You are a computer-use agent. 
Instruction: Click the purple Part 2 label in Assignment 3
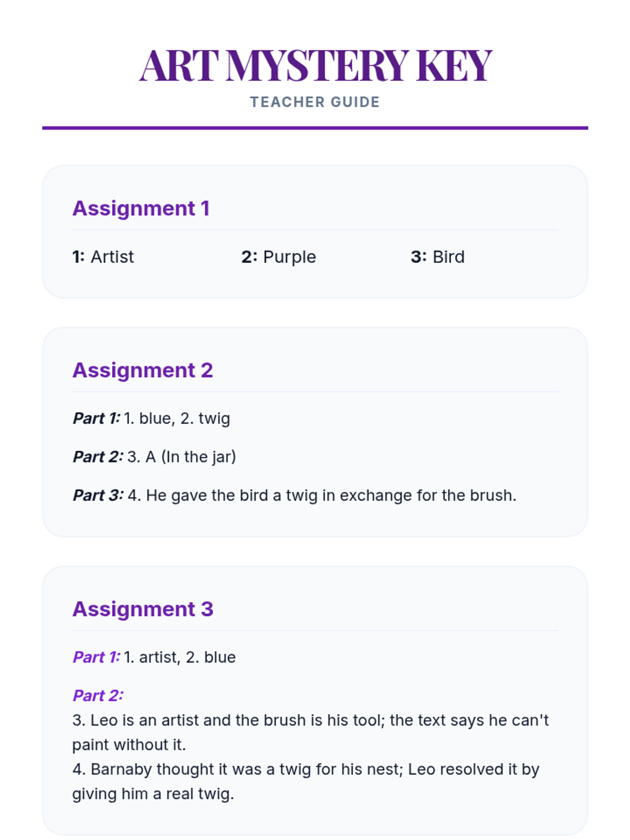(x=98, y=696)
